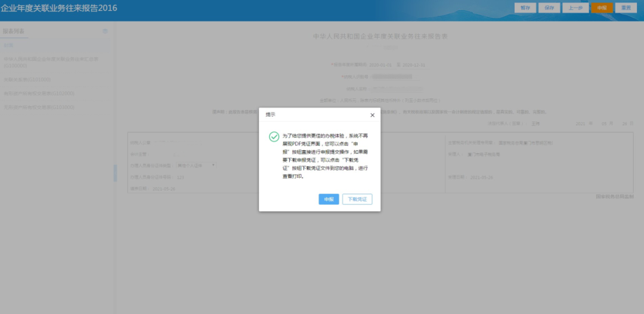Click the 填表日期 field 2021-05-26
Viewport: 644px width, 314px height.
click(x=164, y=189)
